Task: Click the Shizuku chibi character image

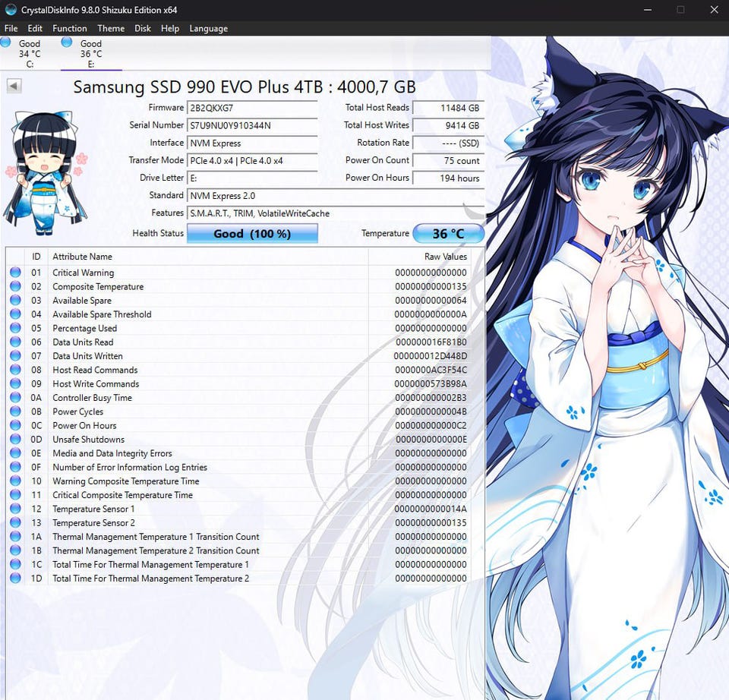Action: click(46, 172)
